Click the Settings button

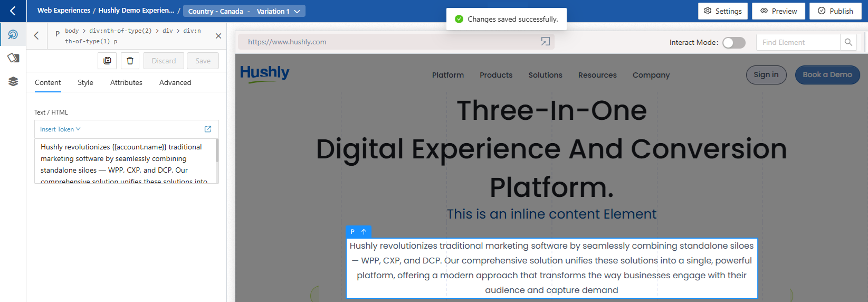click(723, 11)
